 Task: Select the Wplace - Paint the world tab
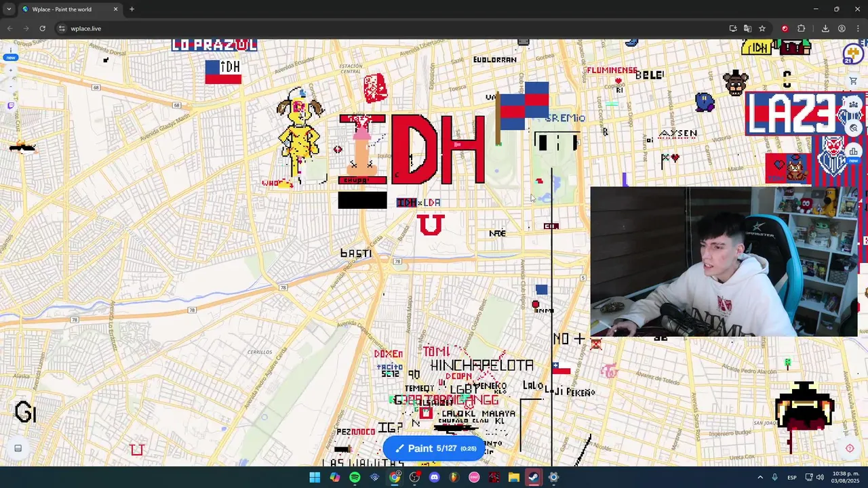point(70,9)
